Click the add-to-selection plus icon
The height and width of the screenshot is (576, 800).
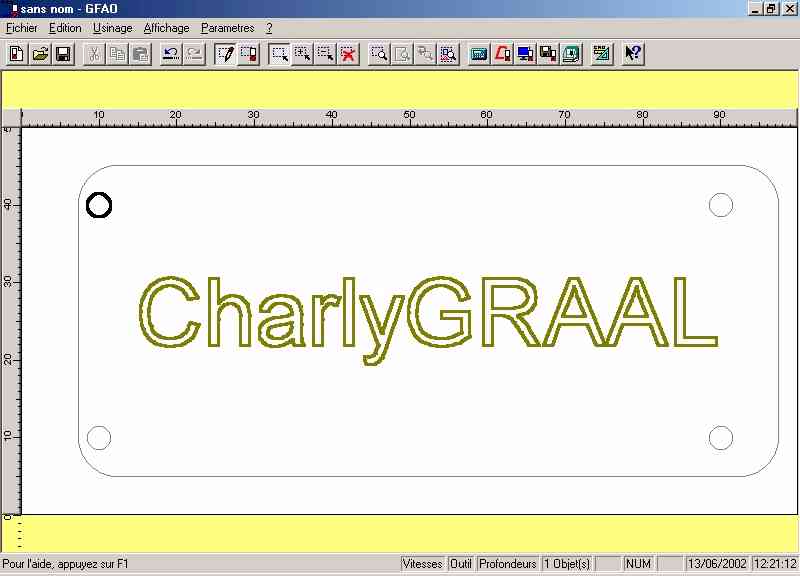click(x=303, y=54)
